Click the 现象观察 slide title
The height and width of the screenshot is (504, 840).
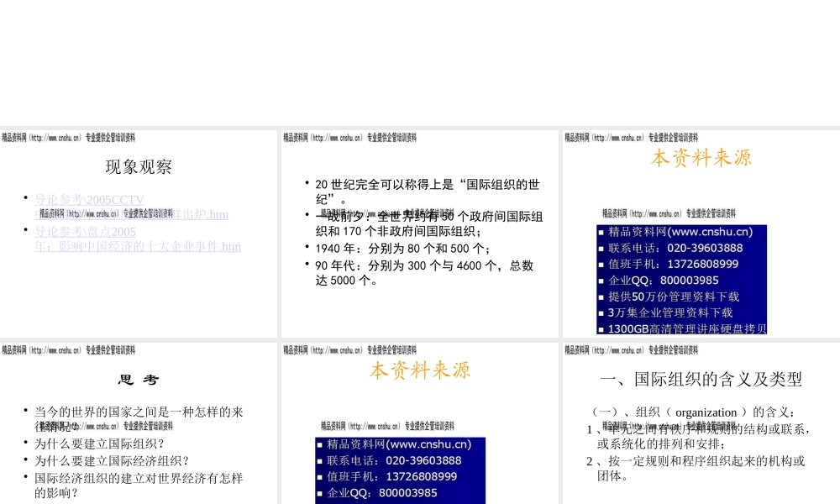(139, 167)
